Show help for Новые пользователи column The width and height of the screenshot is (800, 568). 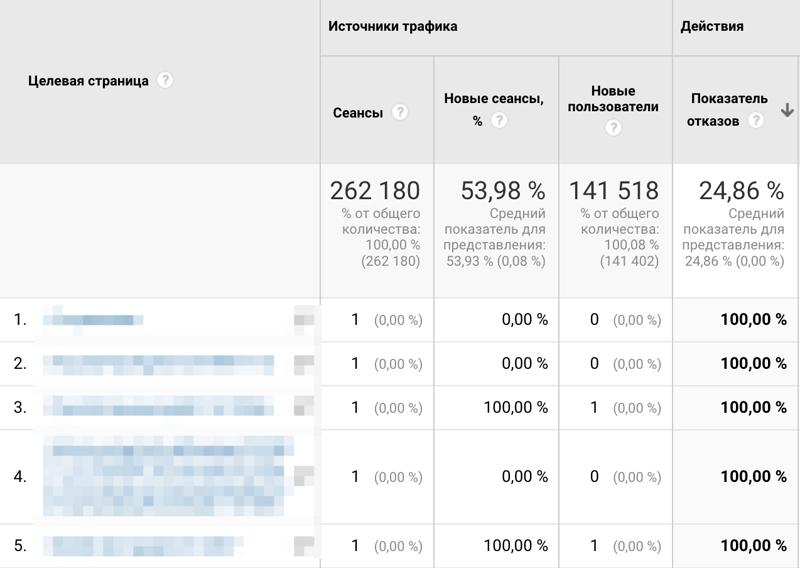pyautogui.click(x=613, y=127)
